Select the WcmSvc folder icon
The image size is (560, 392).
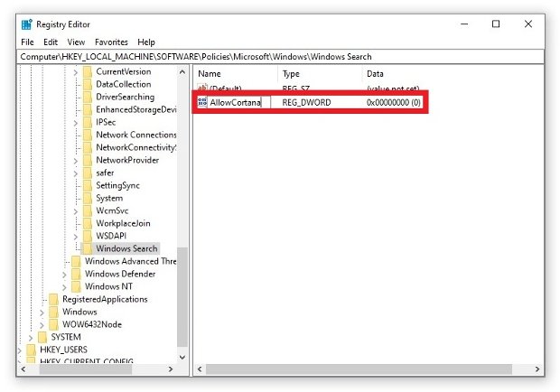[87, 211]
